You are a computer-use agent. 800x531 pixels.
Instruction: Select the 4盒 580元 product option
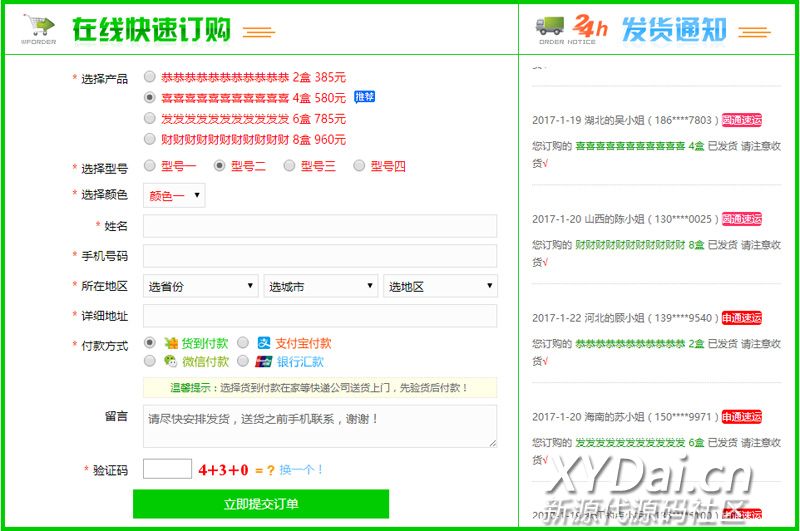[149, 97]
